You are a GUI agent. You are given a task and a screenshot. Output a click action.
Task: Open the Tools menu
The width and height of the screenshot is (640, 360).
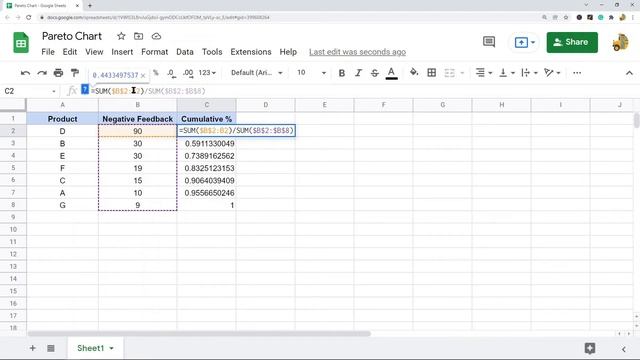pos(212,52)
